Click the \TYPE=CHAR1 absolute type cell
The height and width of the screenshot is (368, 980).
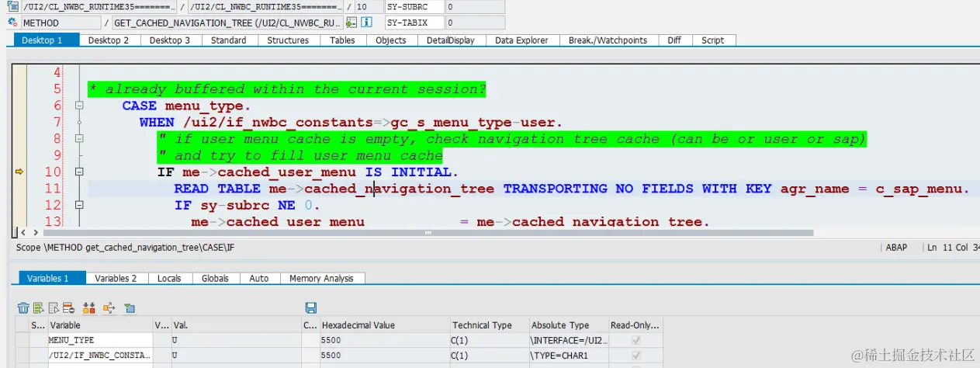(x=569, y=355)
